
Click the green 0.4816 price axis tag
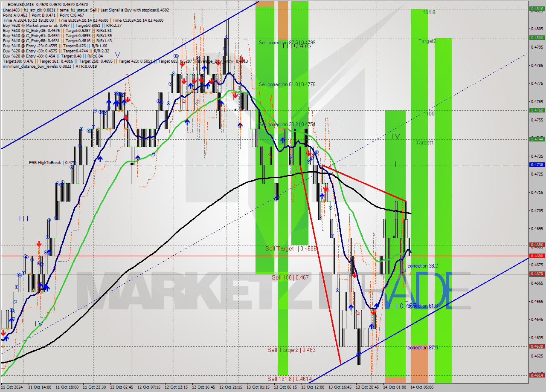click(x=536, y=9)
